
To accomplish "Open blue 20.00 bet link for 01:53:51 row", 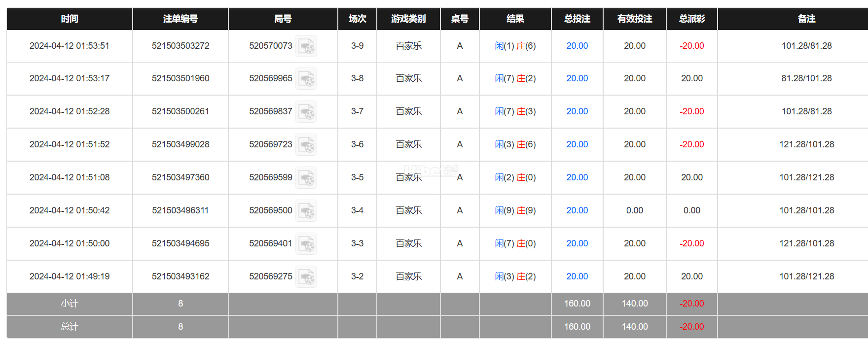I will point(577,46).
